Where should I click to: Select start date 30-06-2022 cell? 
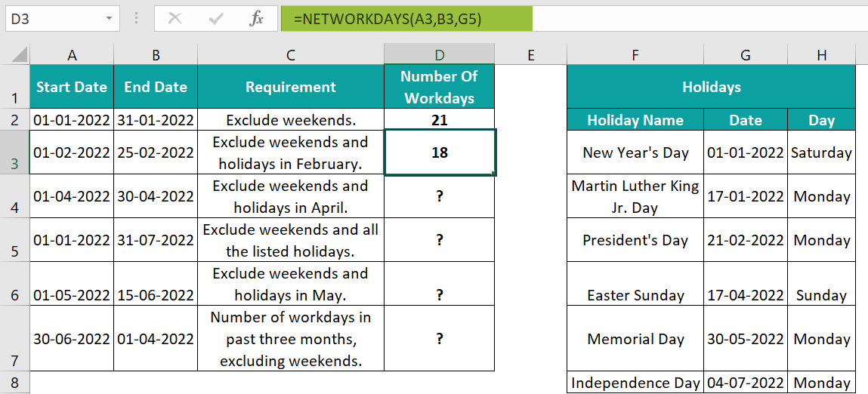pyautogui.click(x=72, y=338)
